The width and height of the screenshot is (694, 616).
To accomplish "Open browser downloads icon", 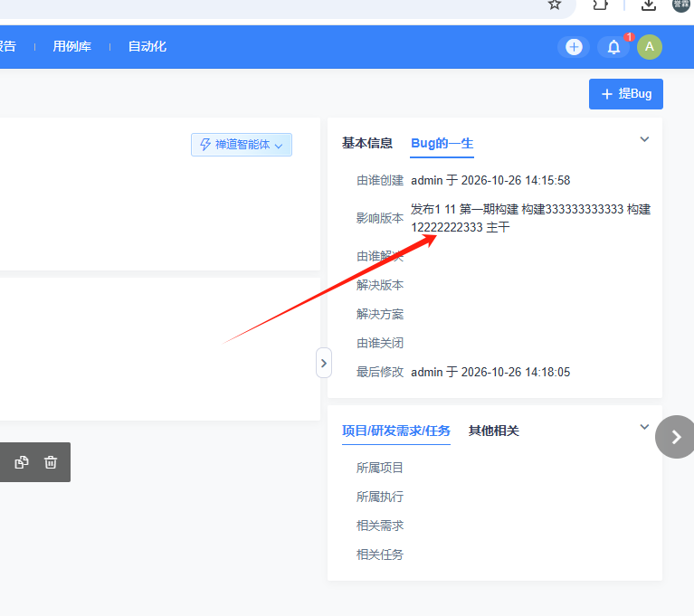I will [649, 5].
